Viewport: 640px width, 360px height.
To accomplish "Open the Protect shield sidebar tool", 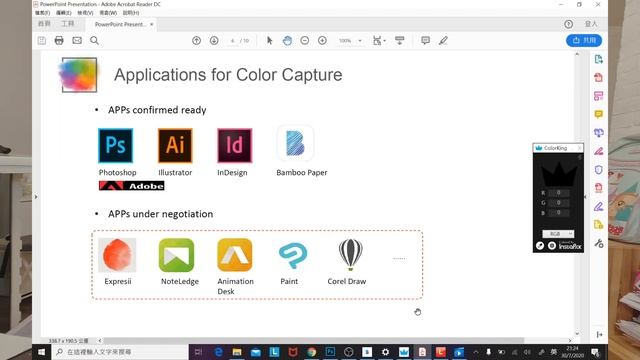I will click(598, 169).
